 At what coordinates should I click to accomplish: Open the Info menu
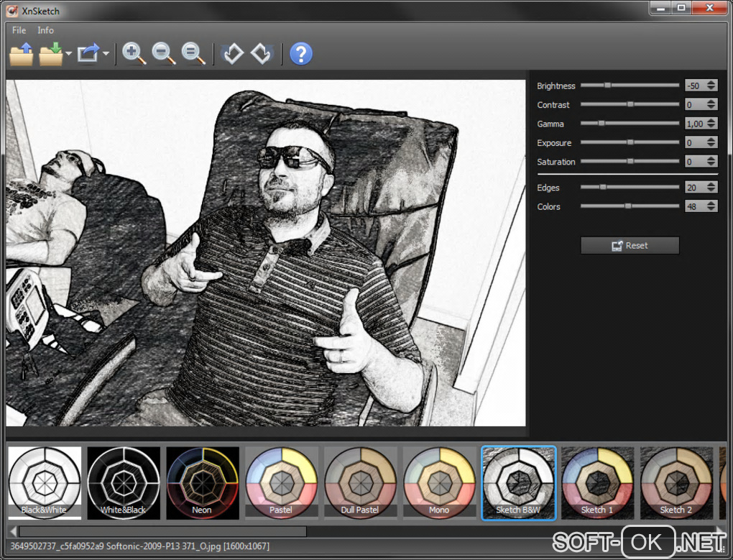[45, 30]
